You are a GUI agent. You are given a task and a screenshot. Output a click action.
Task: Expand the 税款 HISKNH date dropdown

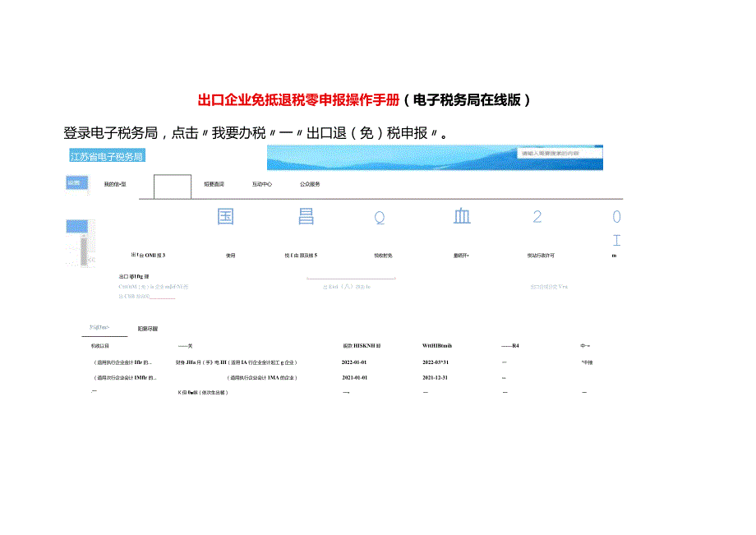click(360, 346)
